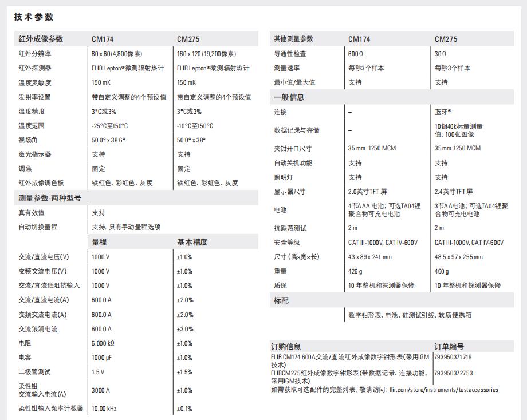
Task: Click the 数据记录与存储 row label
Action: coord(297,130)
